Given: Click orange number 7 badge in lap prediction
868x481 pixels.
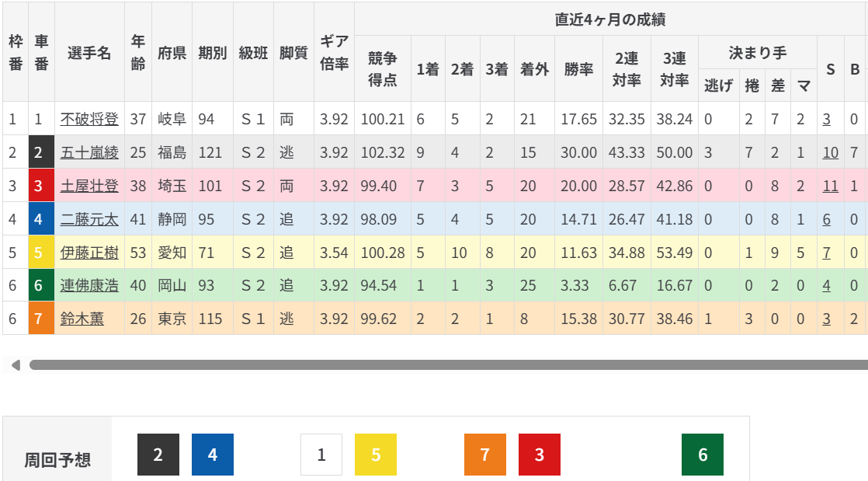Looking at the screenshot, I should (485, 455).
